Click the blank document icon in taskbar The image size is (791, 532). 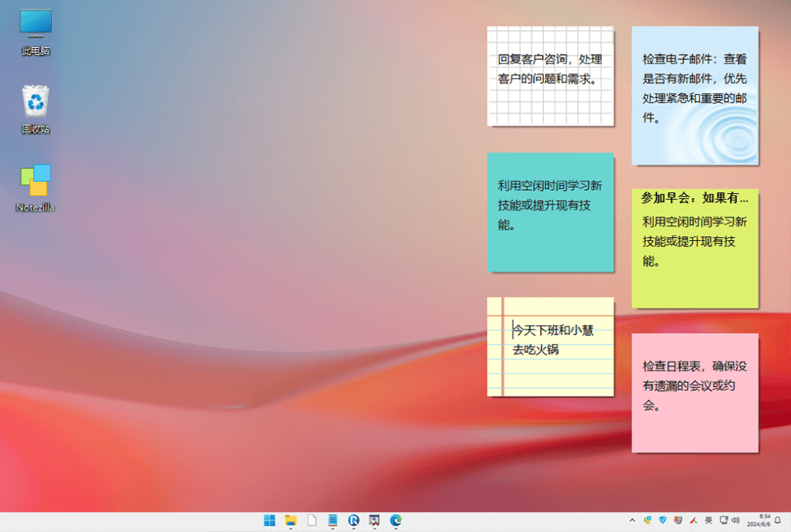click(312, 520)
